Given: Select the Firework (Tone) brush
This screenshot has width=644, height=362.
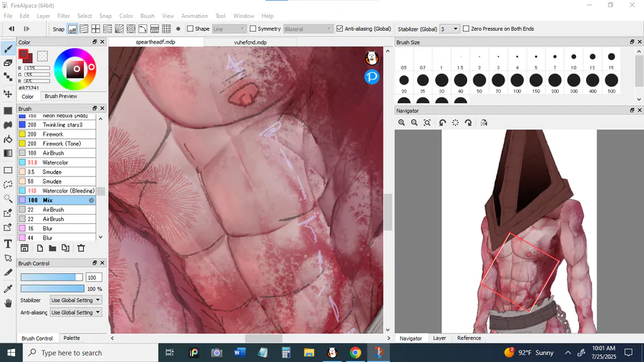Looking at the screenshot, I should click(x=57, y=144).
